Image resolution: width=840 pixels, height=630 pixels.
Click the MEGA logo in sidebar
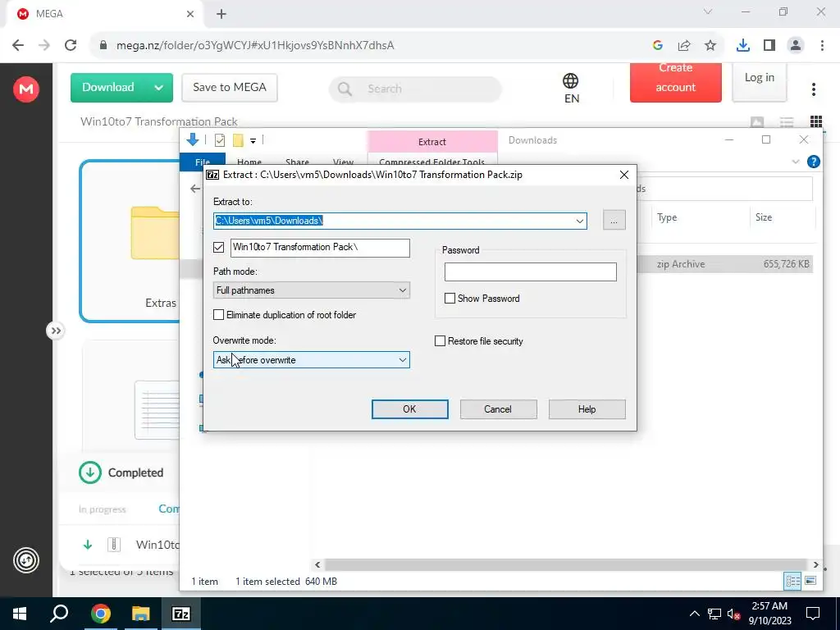25,89
